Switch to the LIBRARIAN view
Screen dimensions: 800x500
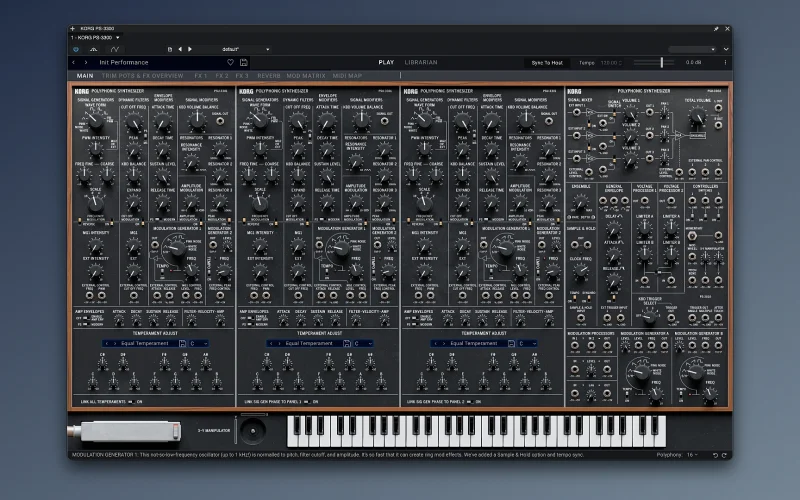point(421,62)
